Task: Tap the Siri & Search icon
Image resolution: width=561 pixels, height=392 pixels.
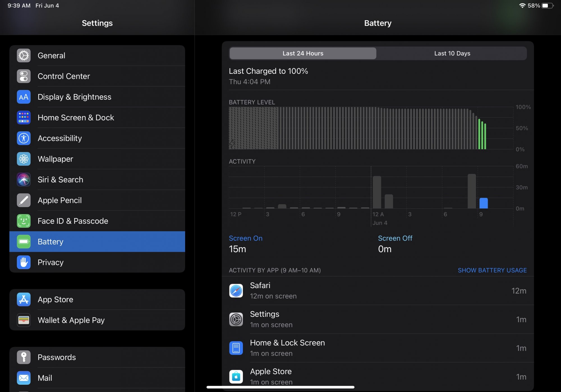Action: [x=24, y=180]
